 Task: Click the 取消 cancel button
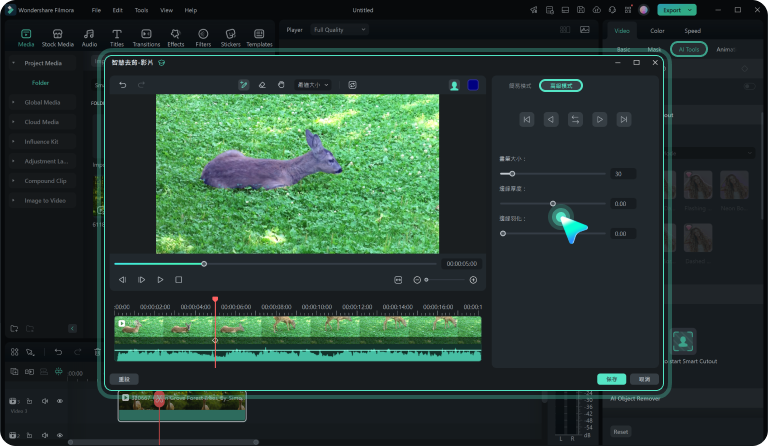[x=644, y=379]
